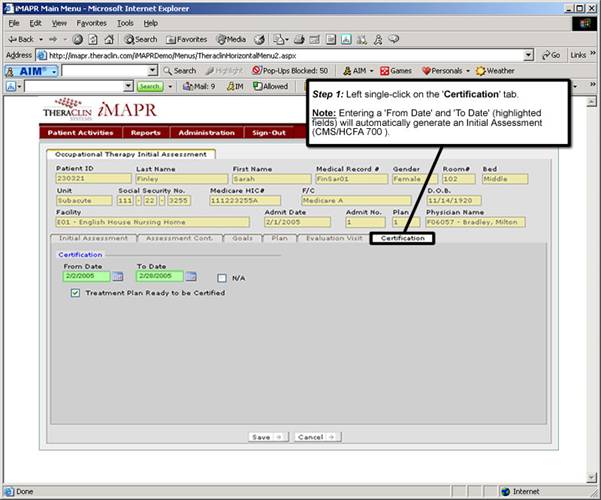The image size is (601, 500).
Task: Click the Save button
Action: pos(269,437)
